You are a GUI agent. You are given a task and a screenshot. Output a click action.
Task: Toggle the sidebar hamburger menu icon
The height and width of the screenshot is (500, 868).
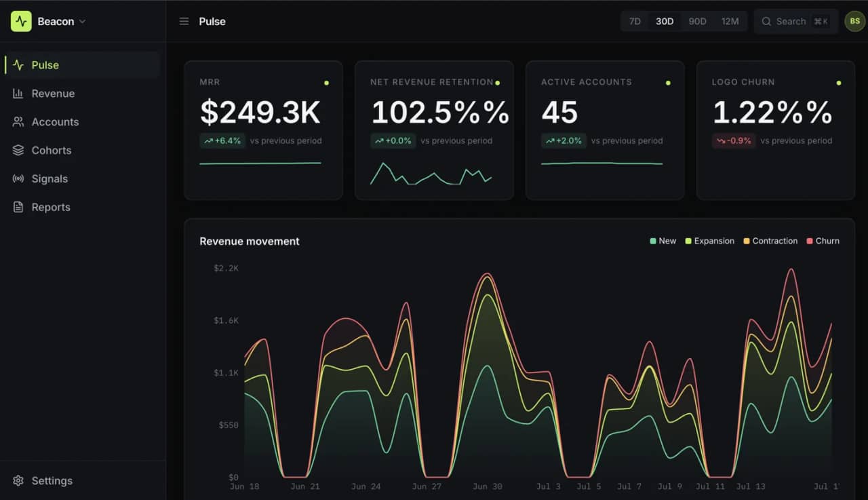[x=184, y=22]
